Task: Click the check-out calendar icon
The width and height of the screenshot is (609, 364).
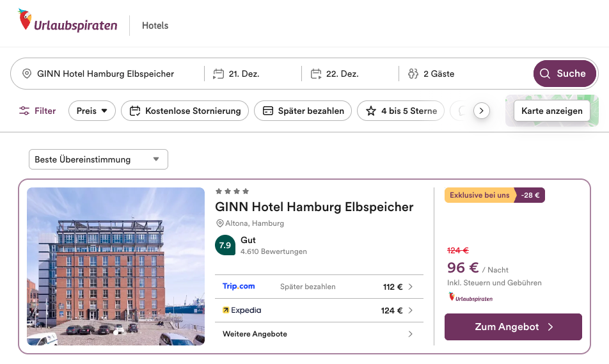Action: click(x=316, y=74)
